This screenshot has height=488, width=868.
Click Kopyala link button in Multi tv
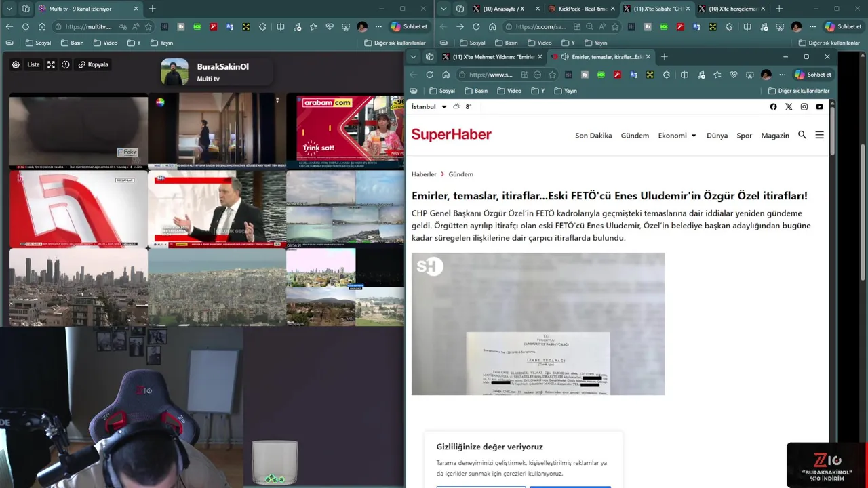pos(94,65)
